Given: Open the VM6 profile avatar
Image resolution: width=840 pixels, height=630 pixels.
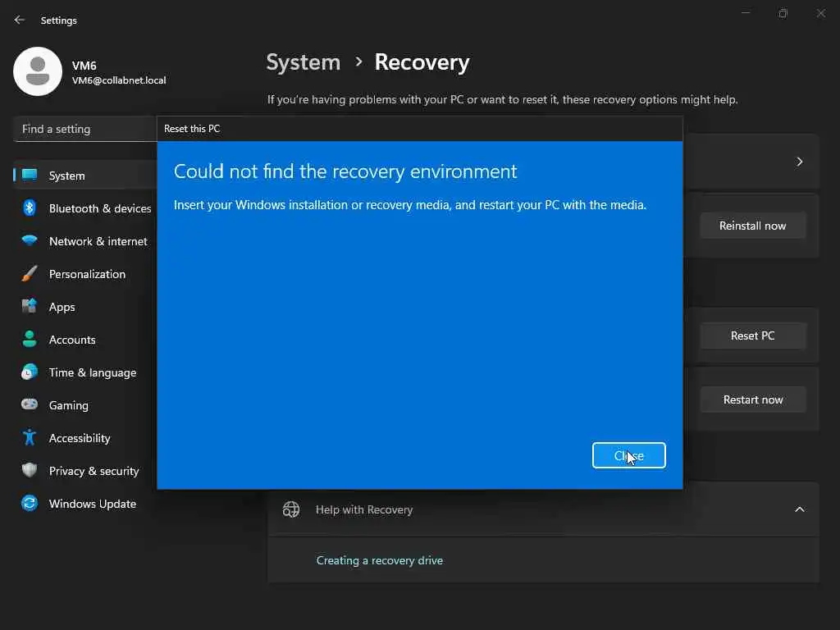Looking at the screenshot, I should click(38, 71).
